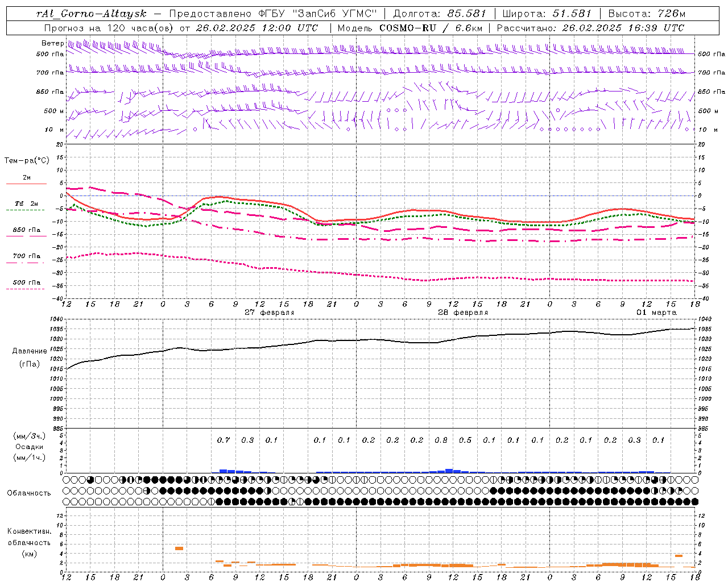
Task: Click the 500 гПа temperature legend entry
Action: [x=27, y=282]
